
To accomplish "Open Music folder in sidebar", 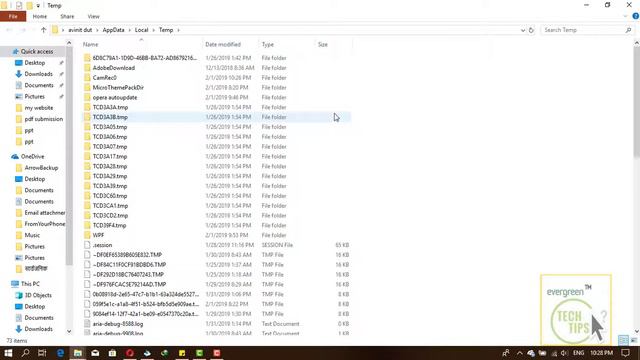I will tap(32, 235).
